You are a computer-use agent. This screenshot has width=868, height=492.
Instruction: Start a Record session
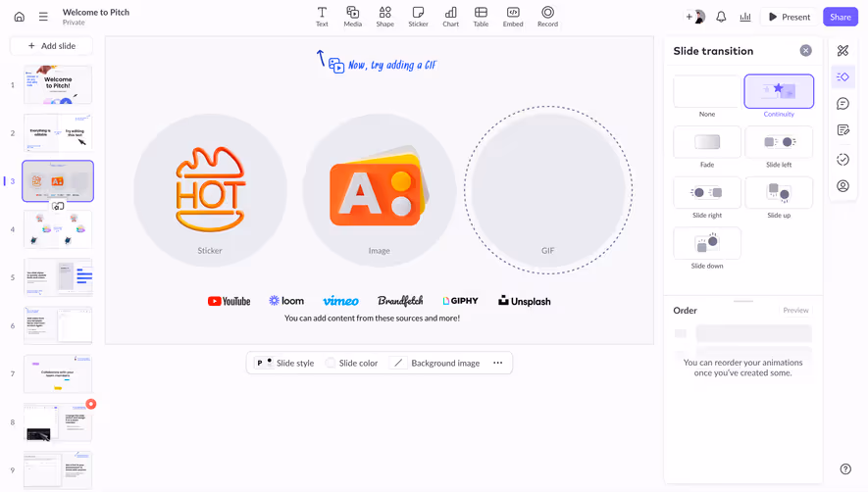[x=547, y=17]
